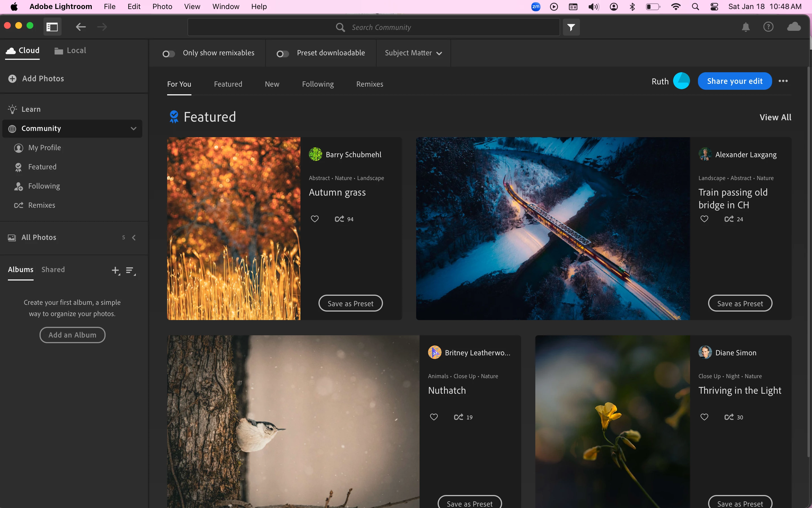Image resolution: width=812 pixels, height=508 pixels.
Task: Open the Train passing old bridge thumbnail
Action: pos(553,229)
